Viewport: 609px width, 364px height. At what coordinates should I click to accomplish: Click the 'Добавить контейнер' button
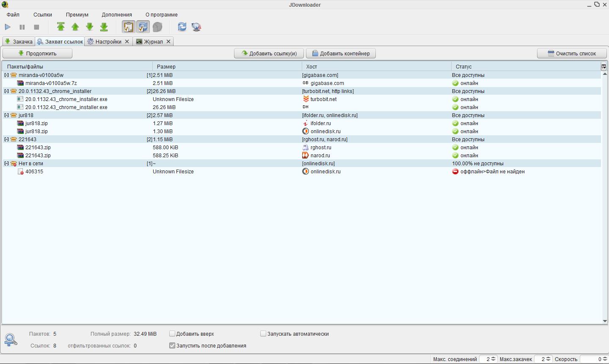coord(341,54)
